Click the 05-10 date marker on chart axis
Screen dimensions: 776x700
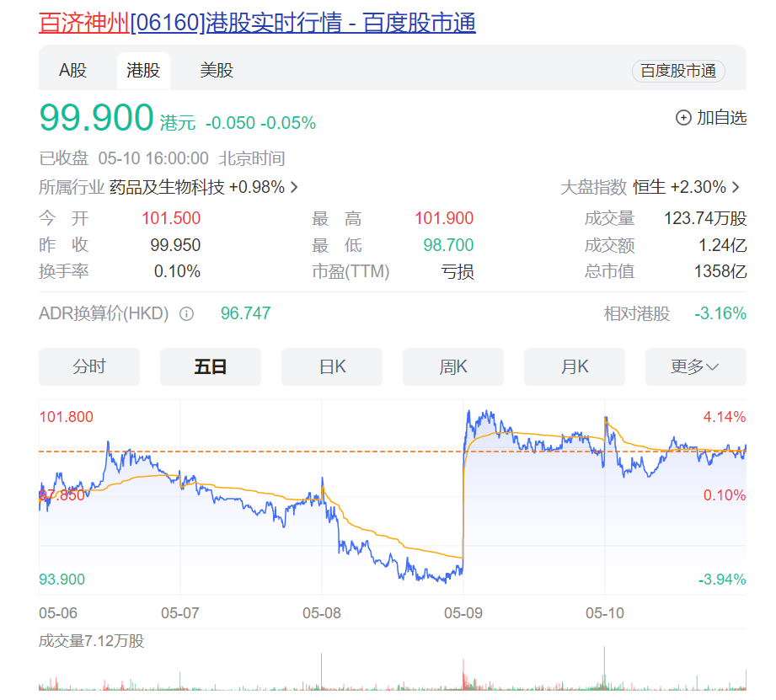605,613
